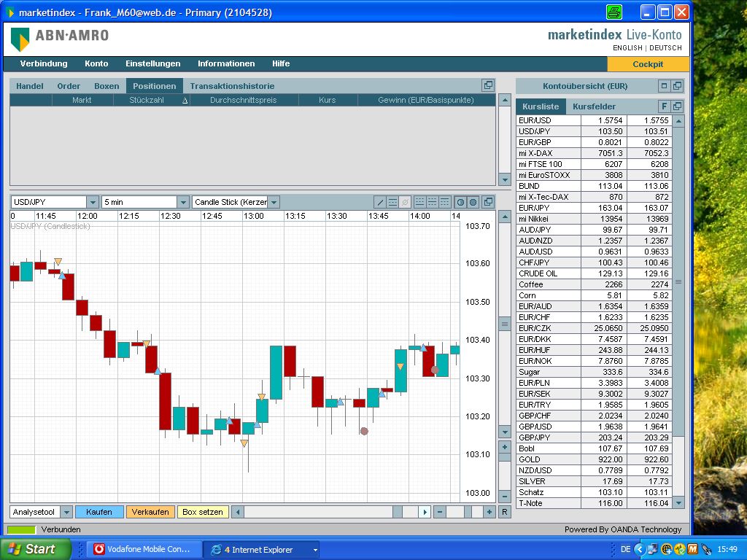Select the trend line drawing tool
The image size is (747, 560).
(380, 202)
